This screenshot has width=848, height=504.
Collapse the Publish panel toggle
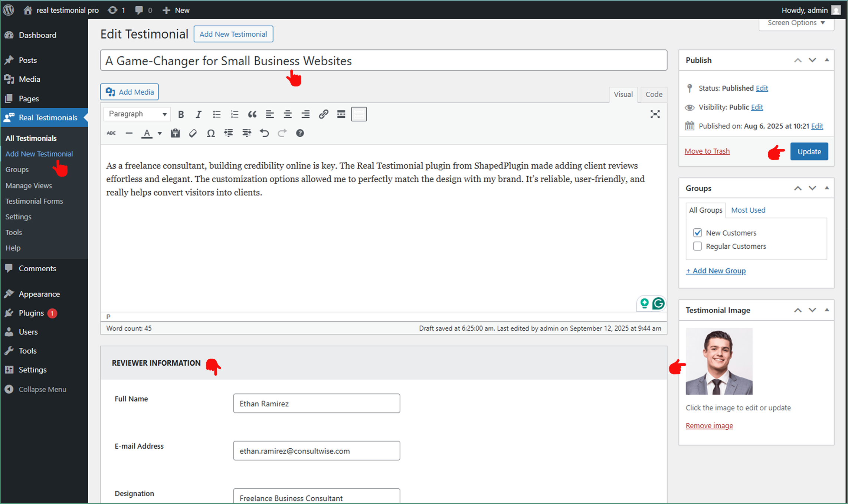pos(827,60)
